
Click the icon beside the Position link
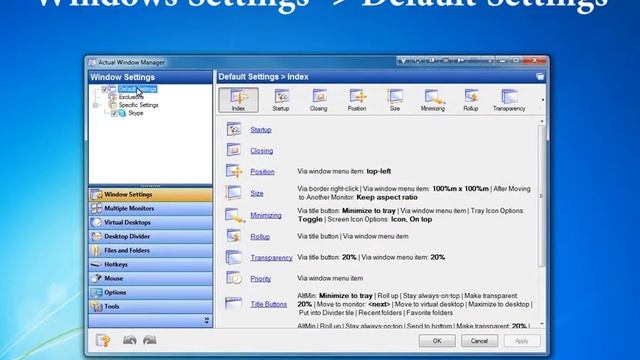tap(234, 171)
